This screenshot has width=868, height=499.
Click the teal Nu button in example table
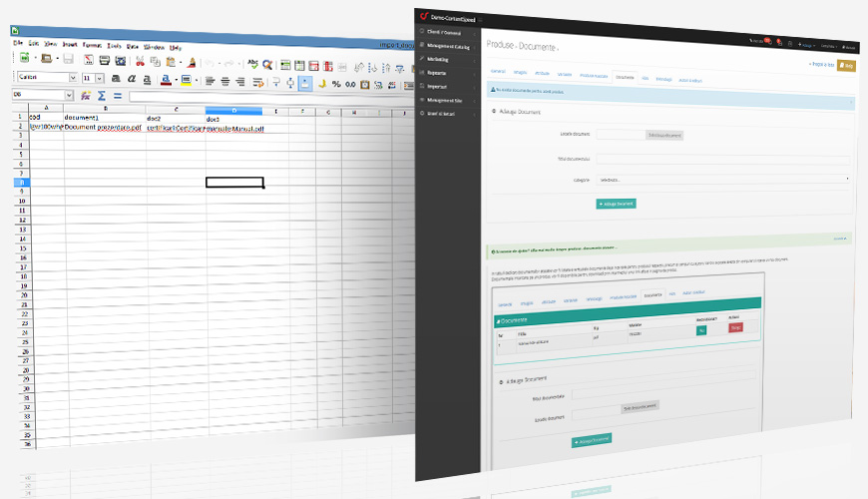(701, 330)
